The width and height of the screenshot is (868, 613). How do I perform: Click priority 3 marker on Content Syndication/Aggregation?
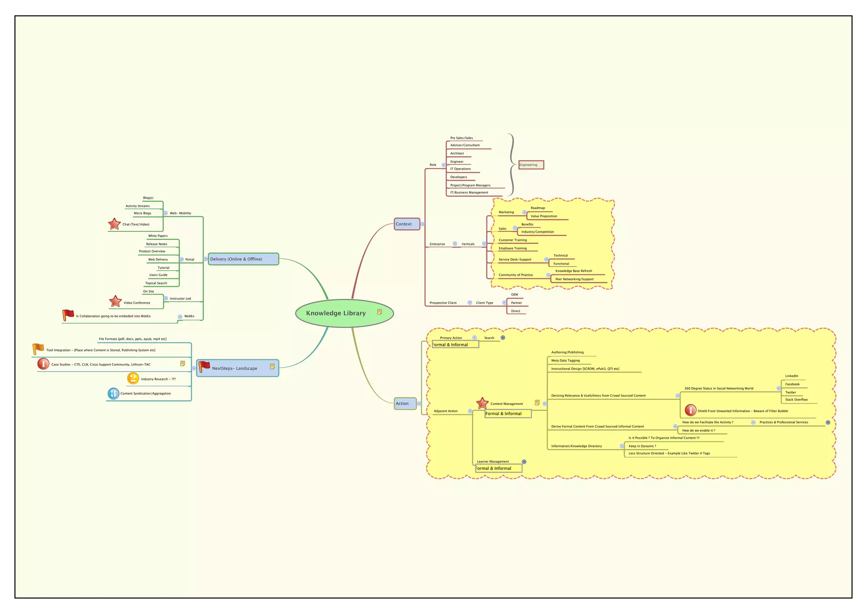113,394
